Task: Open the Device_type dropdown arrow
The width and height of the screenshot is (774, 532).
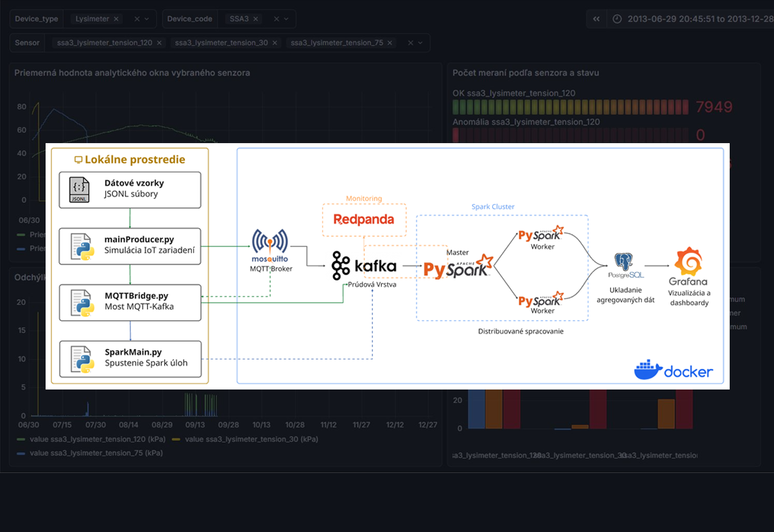Action: (x=147, y=19)
